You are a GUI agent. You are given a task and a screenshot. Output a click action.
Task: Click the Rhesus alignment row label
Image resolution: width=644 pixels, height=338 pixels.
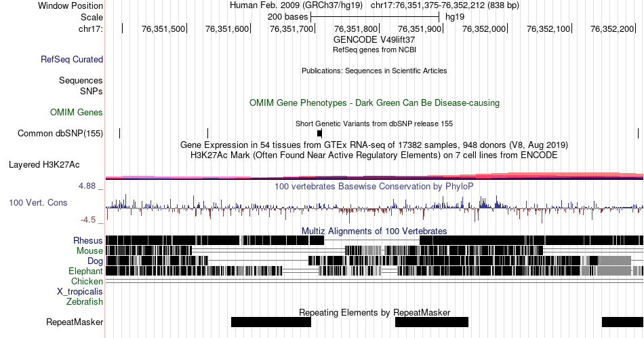click(88, 240)
